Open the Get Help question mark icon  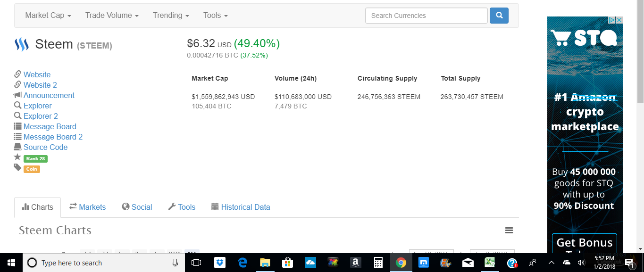pyautogui.click(x=512, y=263)
